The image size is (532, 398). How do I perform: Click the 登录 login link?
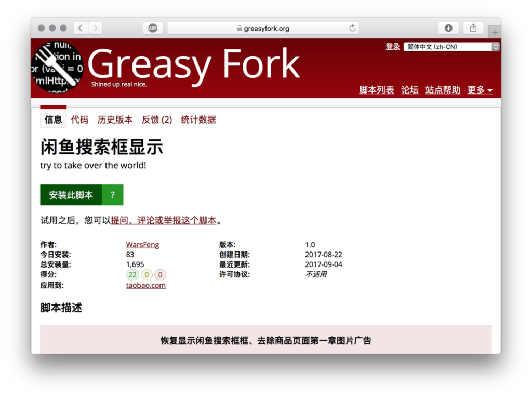[393, 47]
